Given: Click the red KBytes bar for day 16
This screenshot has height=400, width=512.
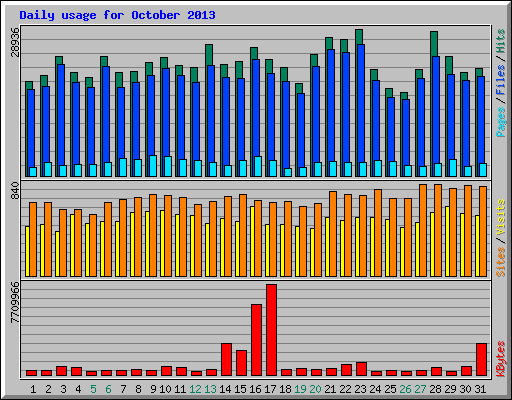Looking at the screenshot, I should tap(256, 340).
